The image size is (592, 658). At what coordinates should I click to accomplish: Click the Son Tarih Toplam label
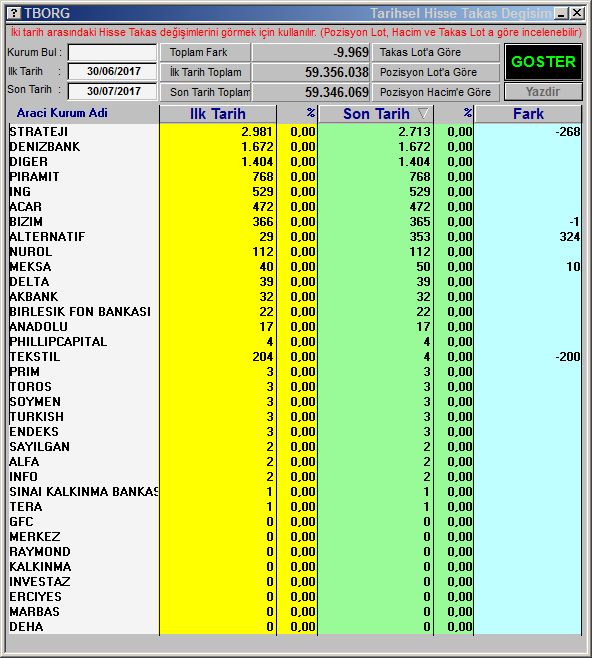[x=205, y=92]
